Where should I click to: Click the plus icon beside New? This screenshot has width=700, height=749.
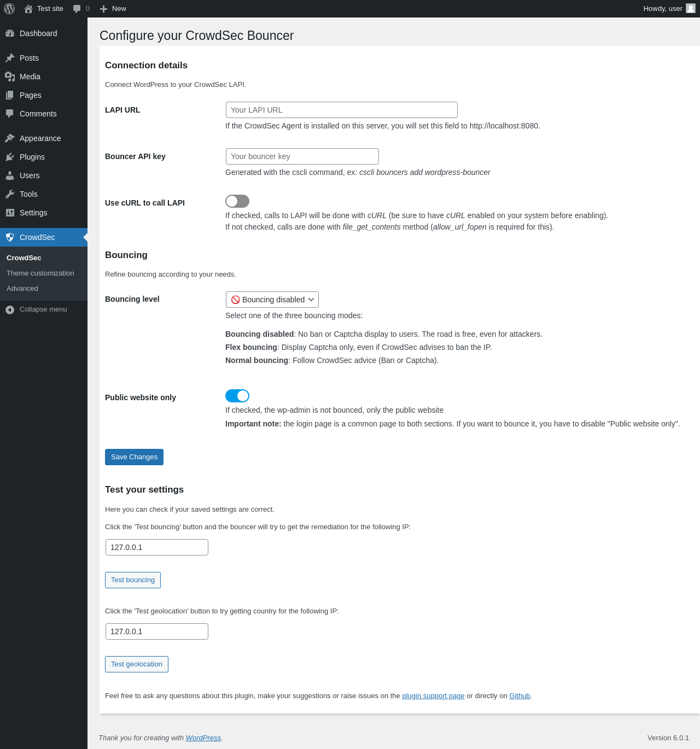104,9
